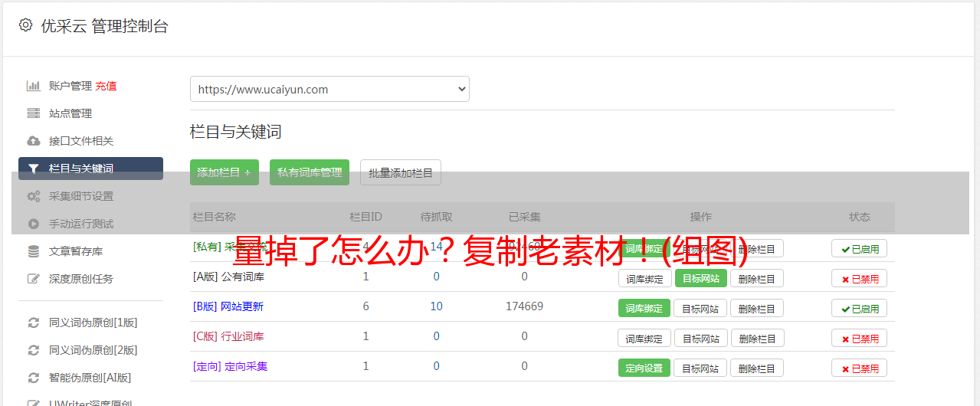Image resolution: width=980 pixels, height=406 pixels.
Task: Click the database icon for 文章暂存库
Action: pyautogui.click(x=33, y=251)
